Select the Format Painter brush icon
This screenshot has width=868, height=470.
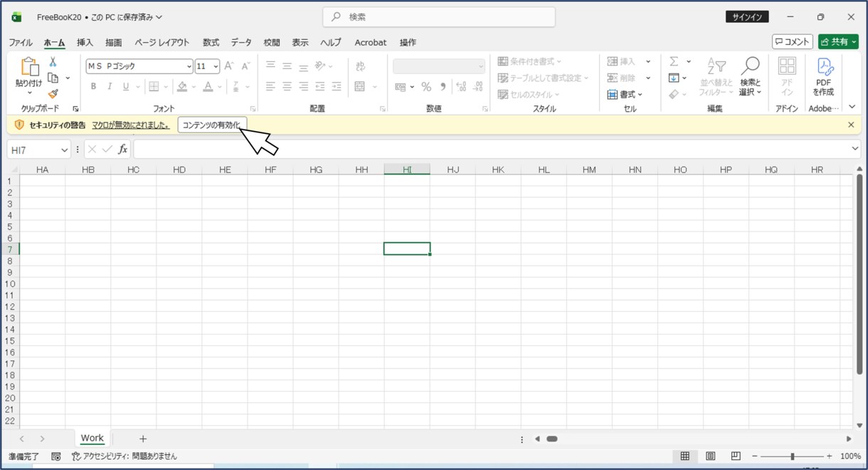[53, 93]
